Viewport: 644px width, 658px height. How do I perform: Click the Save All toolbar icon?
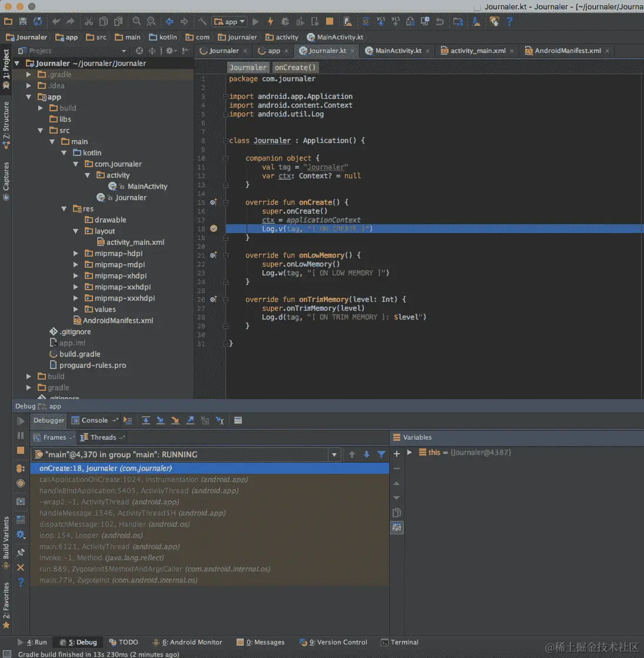click(x=23, y=21)
